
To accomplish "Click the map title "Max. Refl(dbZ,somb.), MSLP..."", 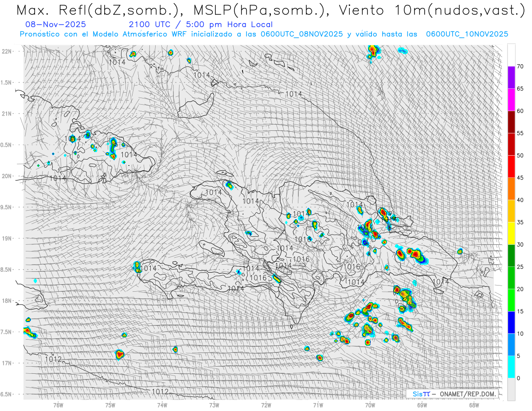I will pyautogui.click(x=270, y=10).
